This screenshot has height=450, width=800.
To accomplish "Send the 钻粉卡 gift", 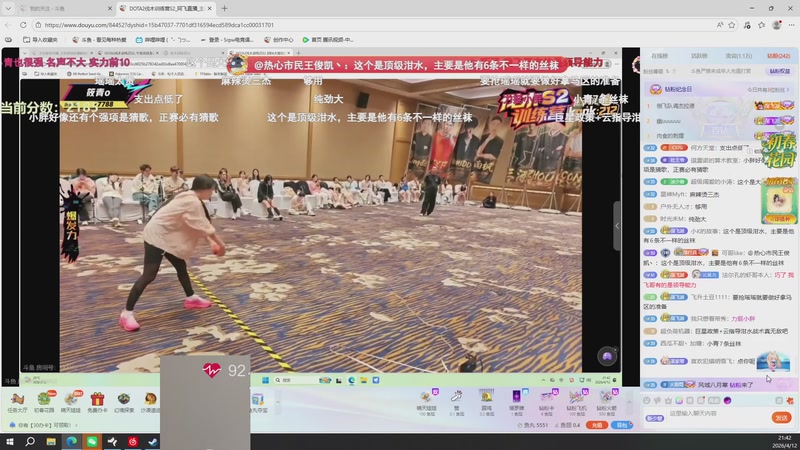I will [x=546, y=403].
